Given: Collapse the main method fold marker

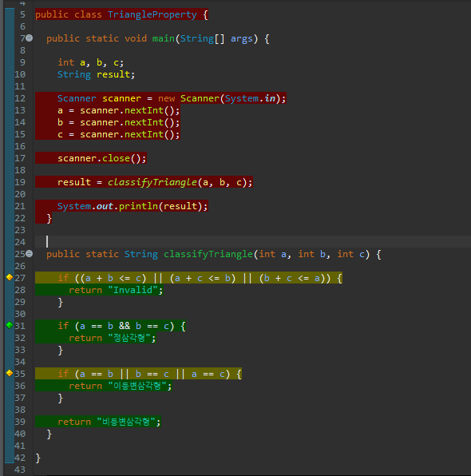Looking at the screenshot, I should click(x=29, y=38).
